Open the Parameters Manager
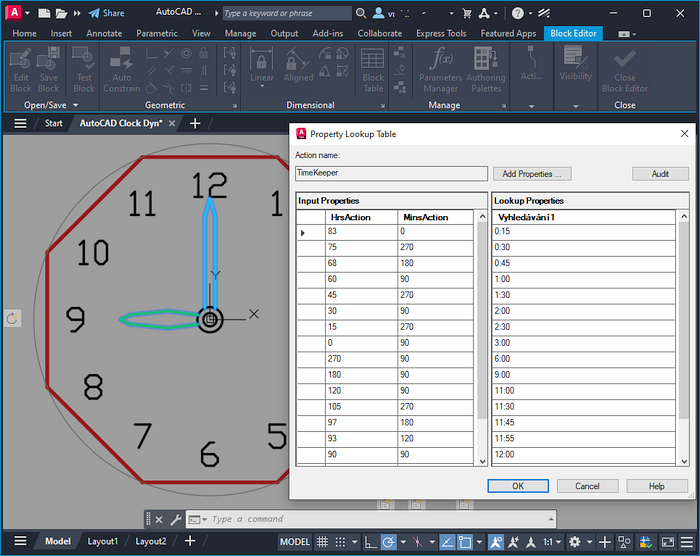This screenshot has width=700, height=556. (x=440, y=70)
